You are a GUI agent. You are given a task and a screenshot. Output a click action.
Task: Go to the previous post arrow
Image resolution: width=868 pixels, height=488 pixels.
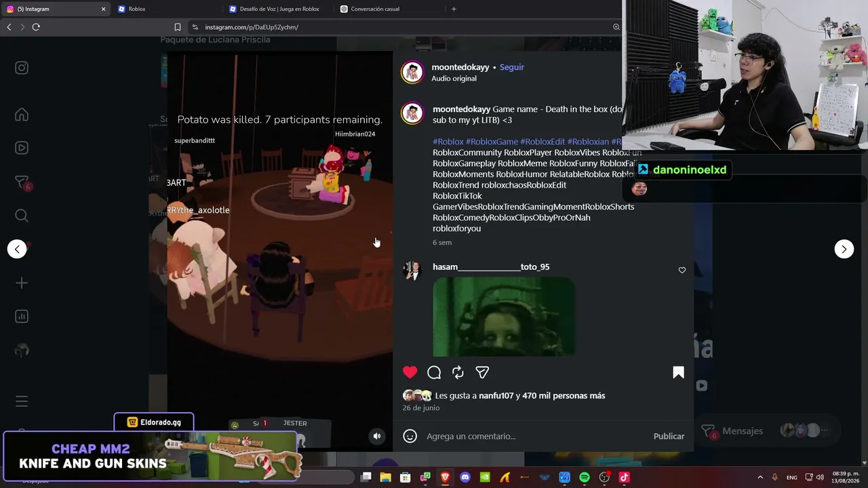pos(17,249)
